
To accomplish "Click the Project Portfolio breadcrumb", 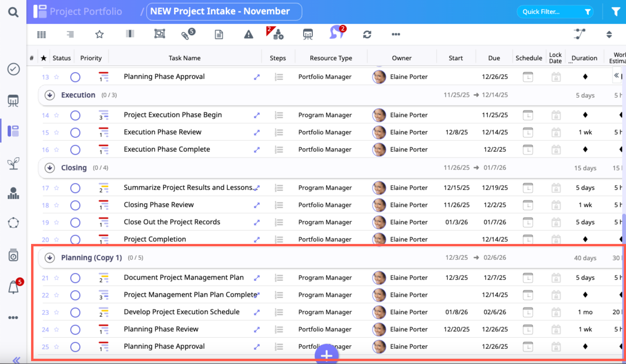I will (85, 12).
